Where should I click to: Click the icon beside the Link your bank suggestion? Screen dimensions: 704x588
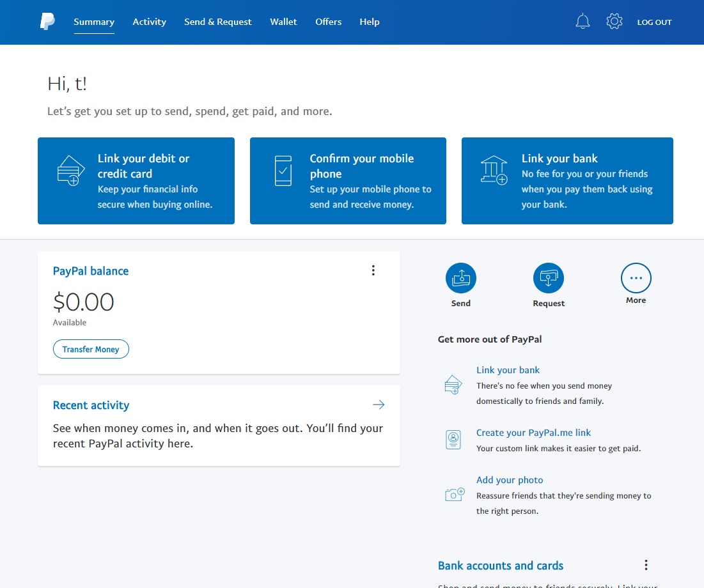tap(453, 385)
